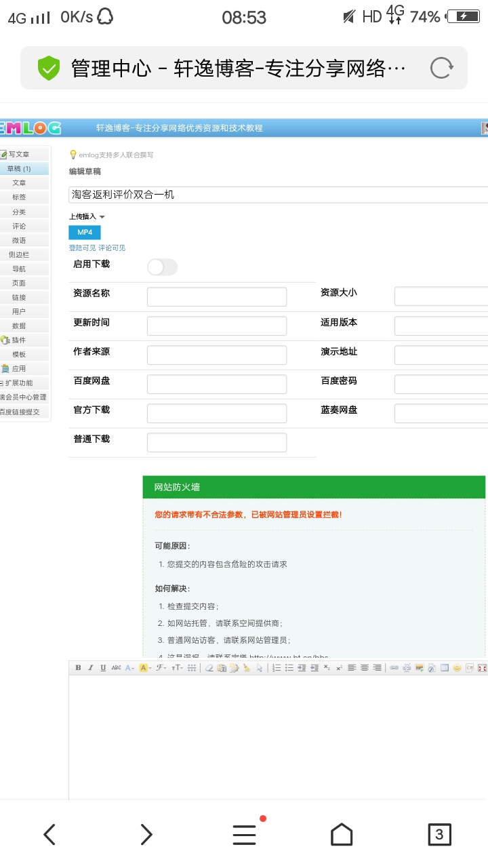The width and height of the screenshot is (488, 868).
Task: Open 会员中心管理 in the sidebar
Action: pyautogui.click(x=24, y=397)
